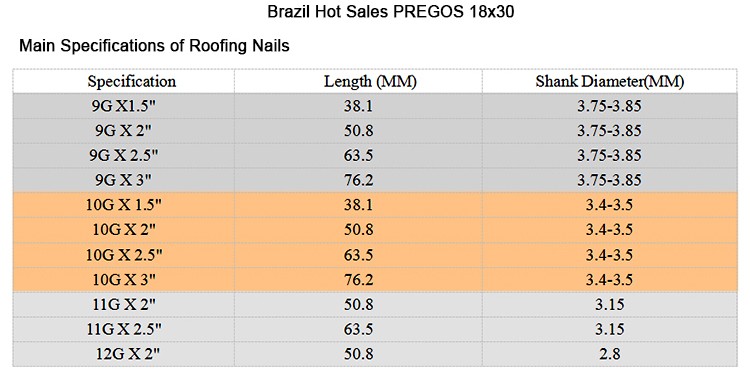The image size is (750, 374).
Task: Click the Shank Diameter(MM) column header
Action: pos(609,81)
